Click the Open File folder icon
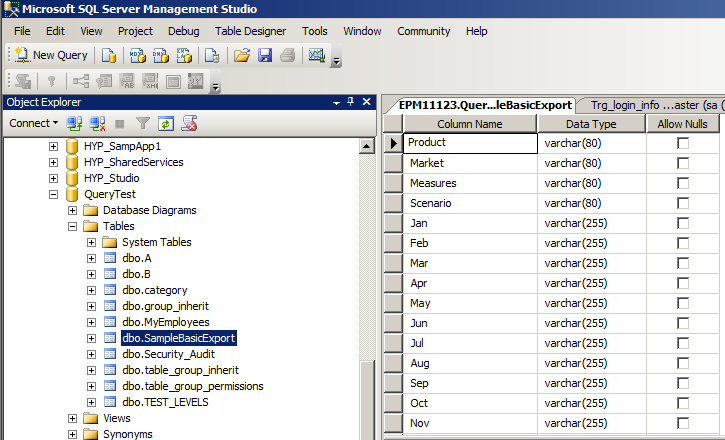725x440 pixels. [x=241, y=55]
